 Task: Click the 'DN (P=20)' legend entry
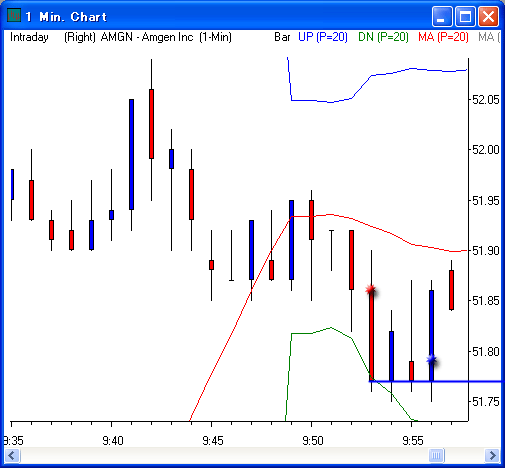point(383,37)
